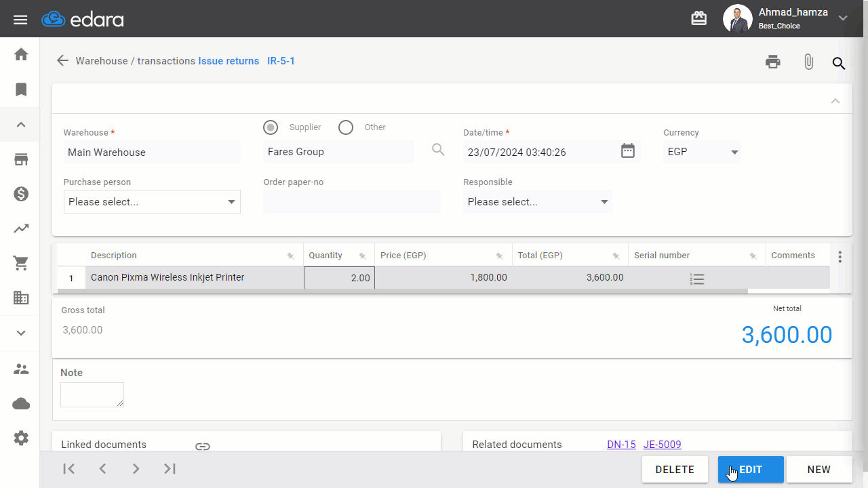Expand the sidebar section with down chevron

point(21,333)
